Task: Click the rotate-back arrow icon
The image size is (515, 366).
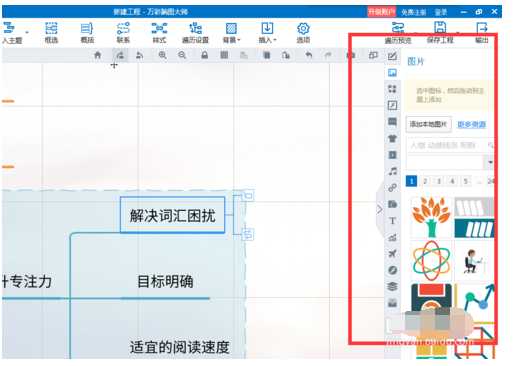Action: click(x=140, y=55)
